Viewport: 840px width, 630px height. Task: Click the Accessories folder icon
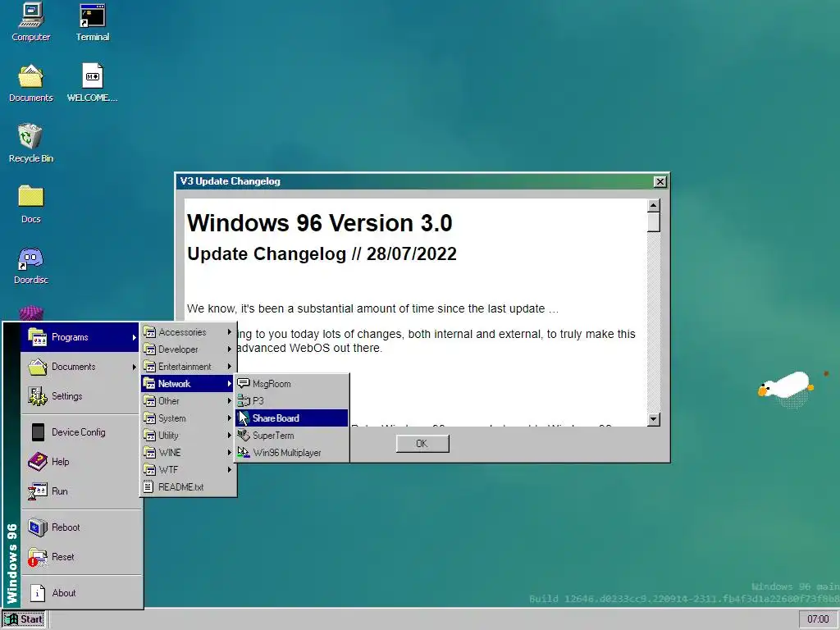click(x=149, y=332)
